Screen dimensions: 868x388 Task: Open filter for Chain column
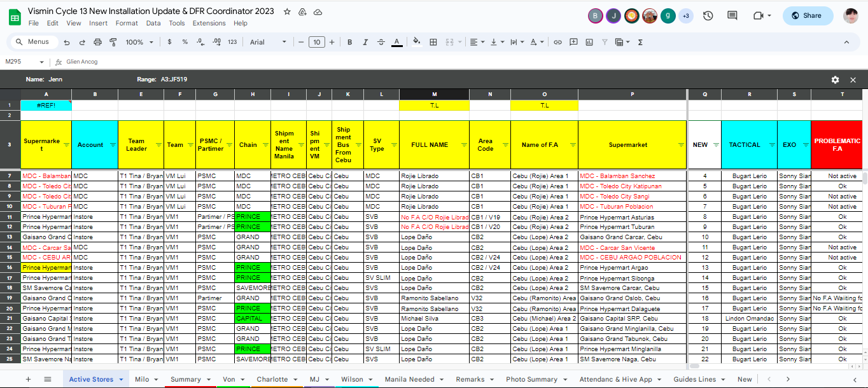(265, 145)
